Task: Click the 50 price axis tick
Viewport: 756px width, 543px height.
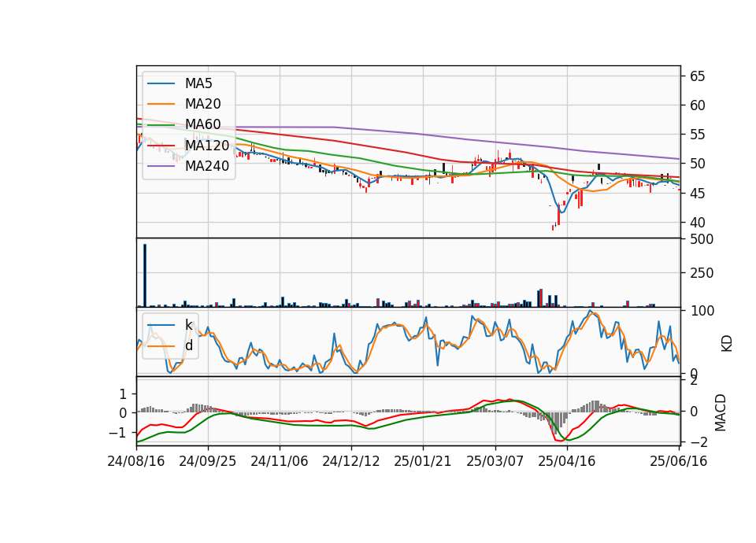Action: 697,164
